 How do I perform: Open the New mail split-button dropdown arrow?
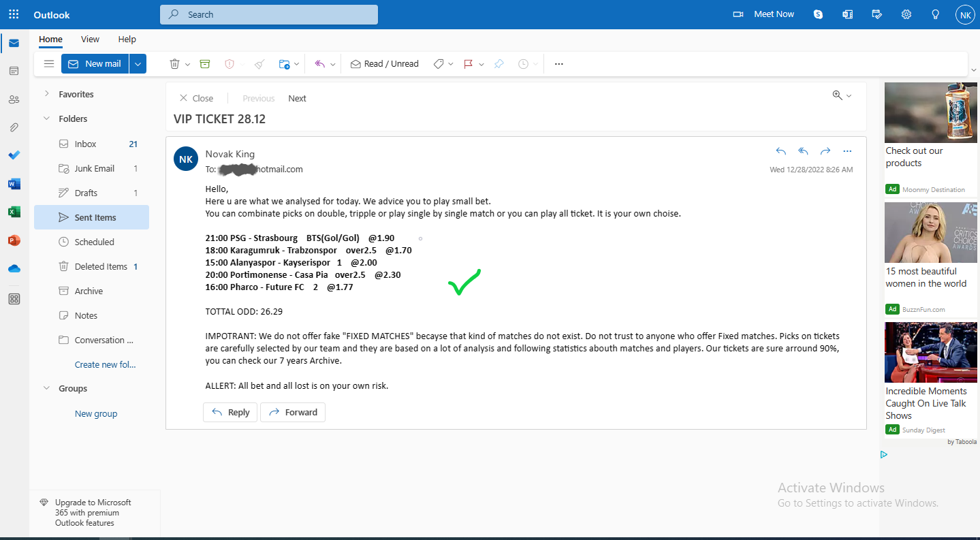(x=138, y=63)
